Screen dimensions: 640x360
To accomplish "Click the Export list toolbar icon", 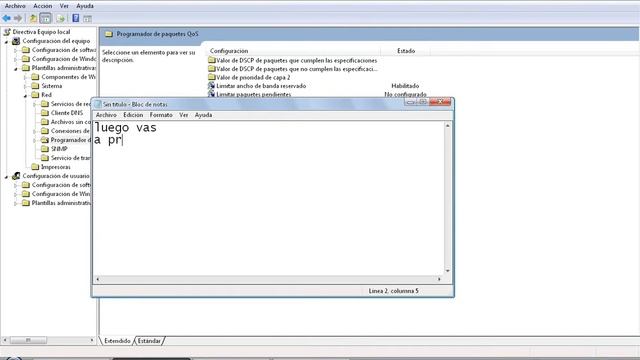I will click(x=60, y=18).
